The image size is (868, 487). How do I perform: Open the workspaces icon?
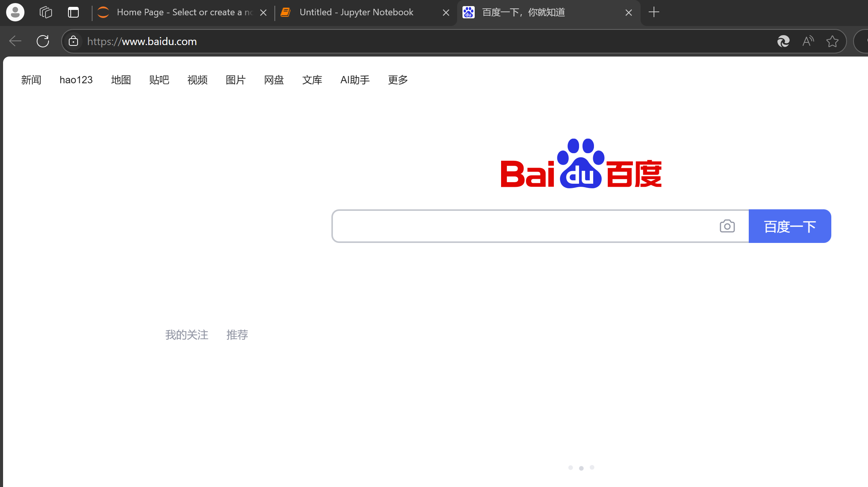click(46, 12)
